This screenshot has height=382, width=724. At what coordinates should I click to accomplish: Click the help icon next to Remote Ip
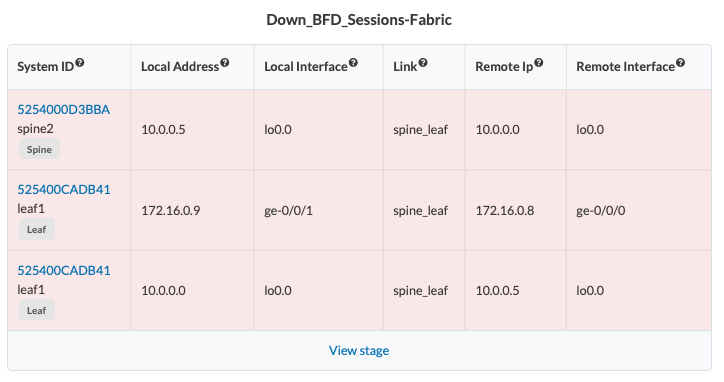(539, 62)
